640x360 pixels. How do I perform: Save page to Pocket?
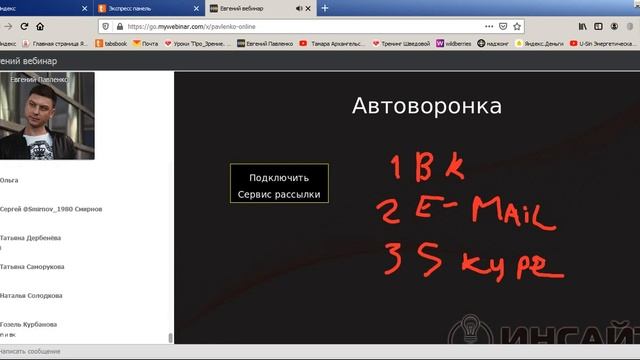click(x=503, y=27)
